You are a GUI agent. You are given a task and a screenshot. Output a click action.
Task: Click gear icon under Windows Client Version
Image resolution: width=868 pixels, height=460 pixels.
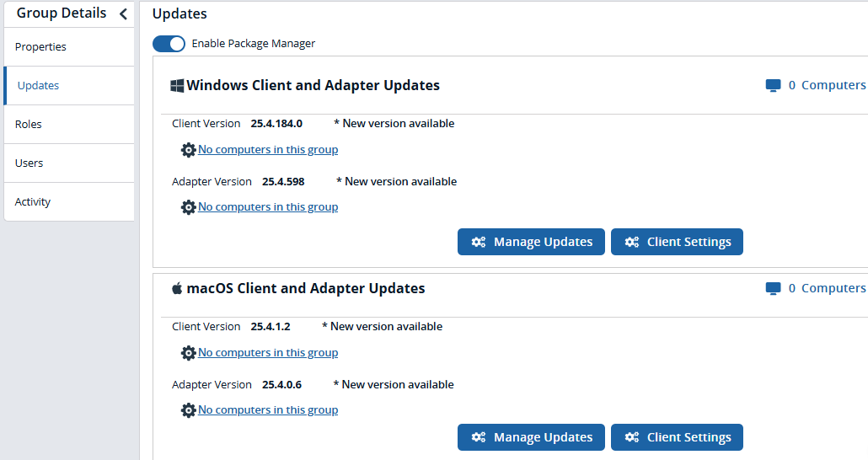(189, 150)
